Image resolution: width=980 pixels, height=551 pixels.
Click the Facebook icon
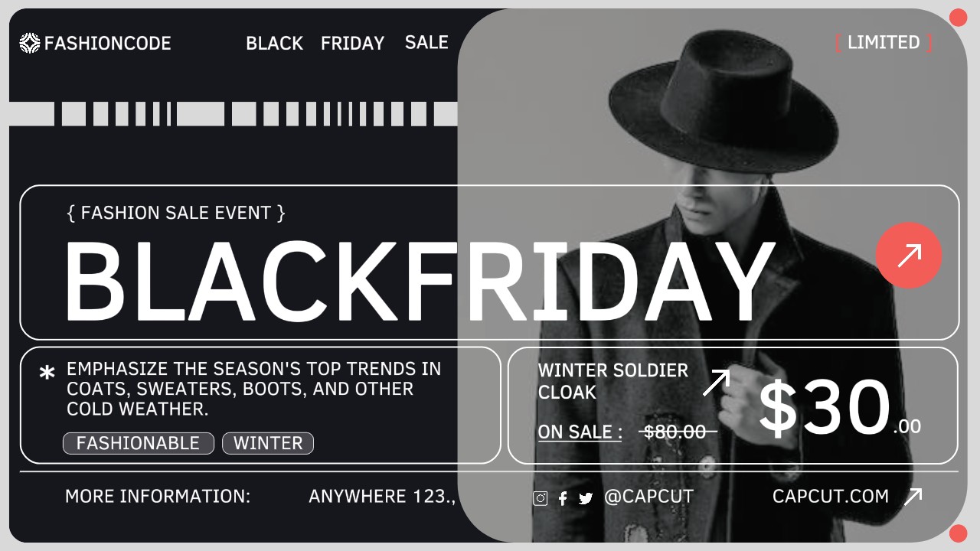click(x=563, y=498)
